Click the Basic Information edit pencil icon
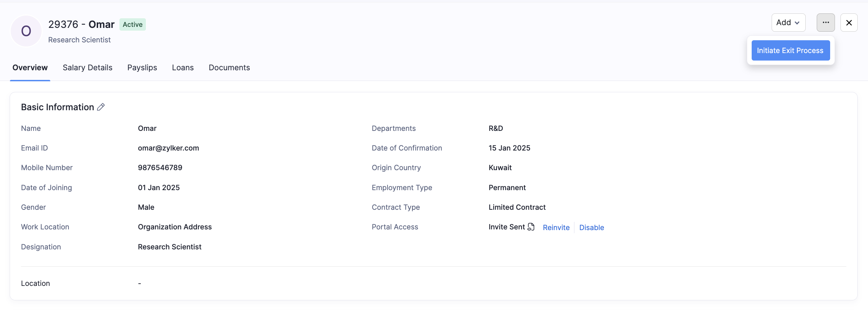The image size is (868, 310). (101, 107)
